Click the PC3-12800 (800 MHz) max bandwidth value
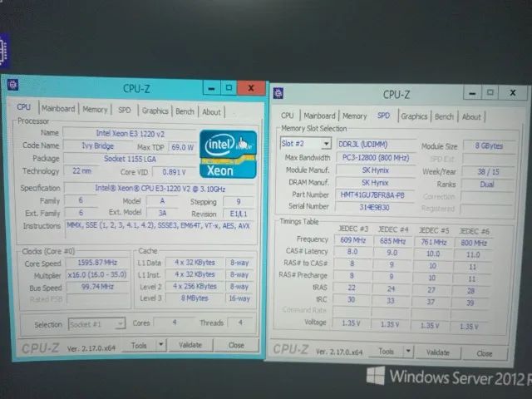 376,158
